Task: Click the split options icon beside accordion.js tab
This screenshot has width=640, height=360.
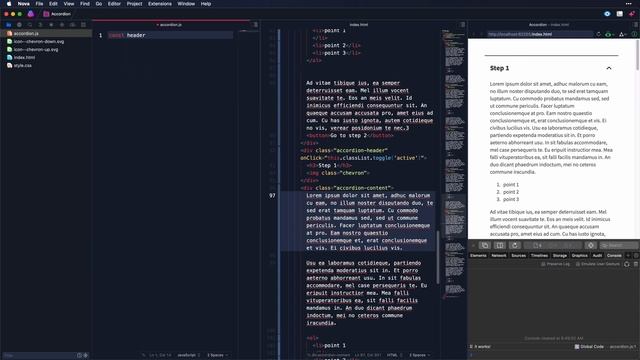Action: pyautogui.click(x=255, y=24)
